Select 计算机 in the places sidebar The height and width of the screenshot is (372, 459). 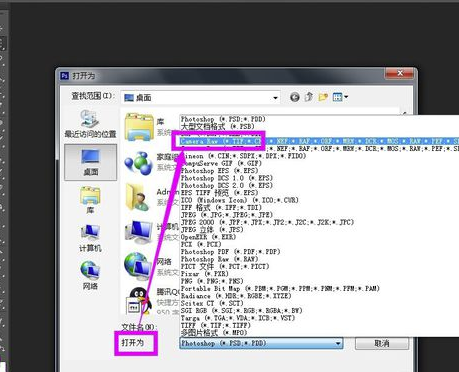point(90,238)
